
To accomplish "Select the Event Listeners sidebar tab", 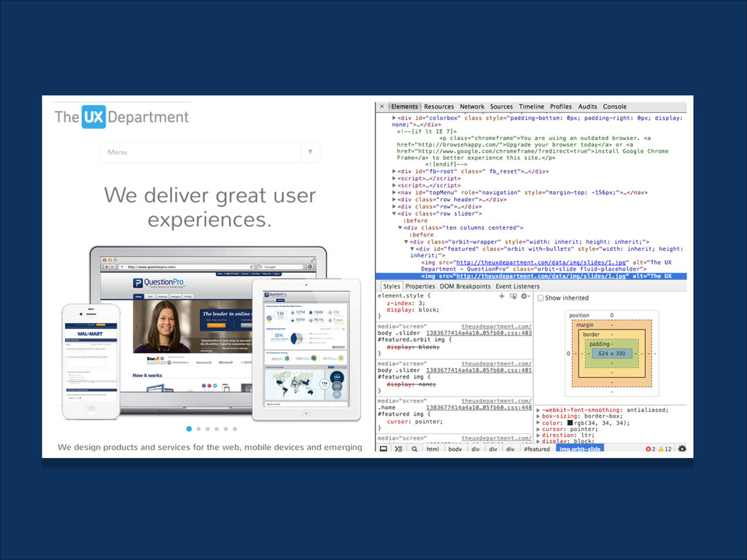I will 517,286.
